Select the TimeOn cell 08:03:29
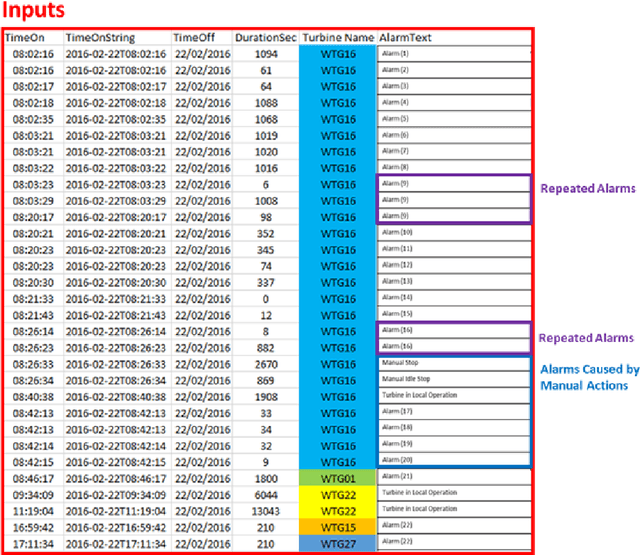 pyautogui.click(x=33, y=201)
